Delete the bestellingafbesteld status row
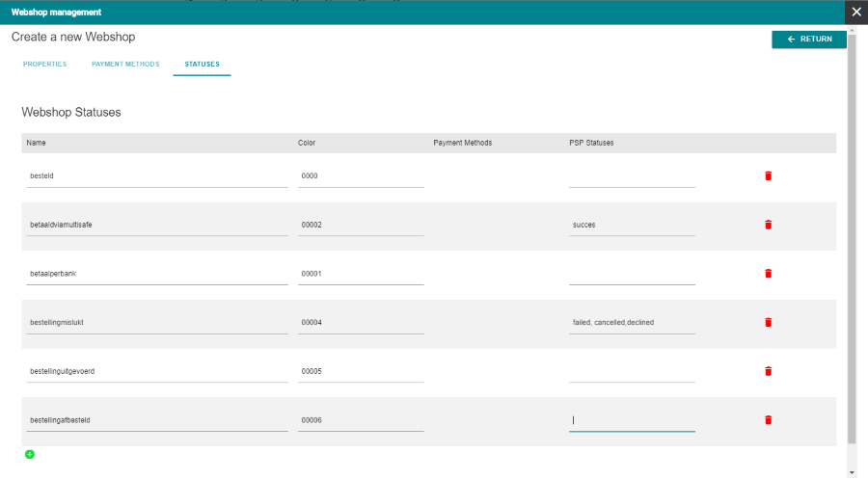The width and height of the screenshot is (868, 480). click(x=768, y=420)
